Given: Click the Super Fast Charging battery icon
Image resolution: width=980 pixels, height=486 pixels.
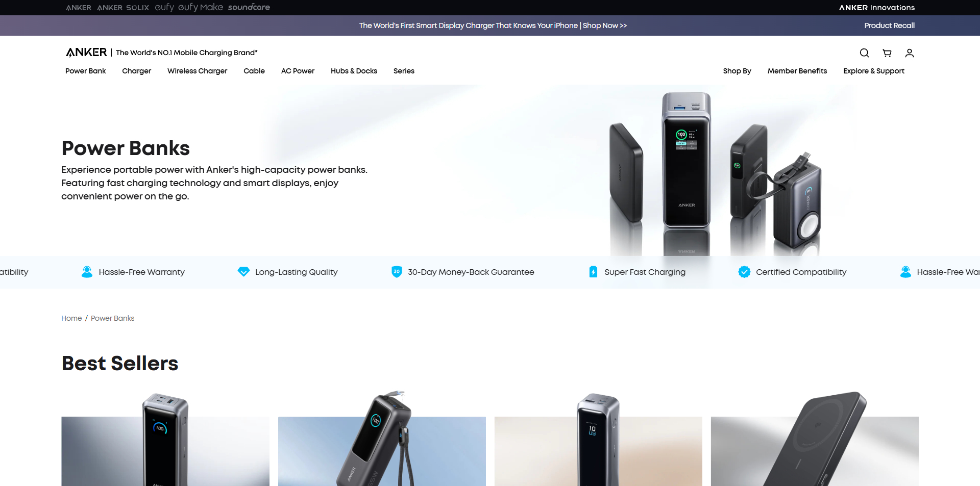Looking at the screenshot, I should pos(593,272).
